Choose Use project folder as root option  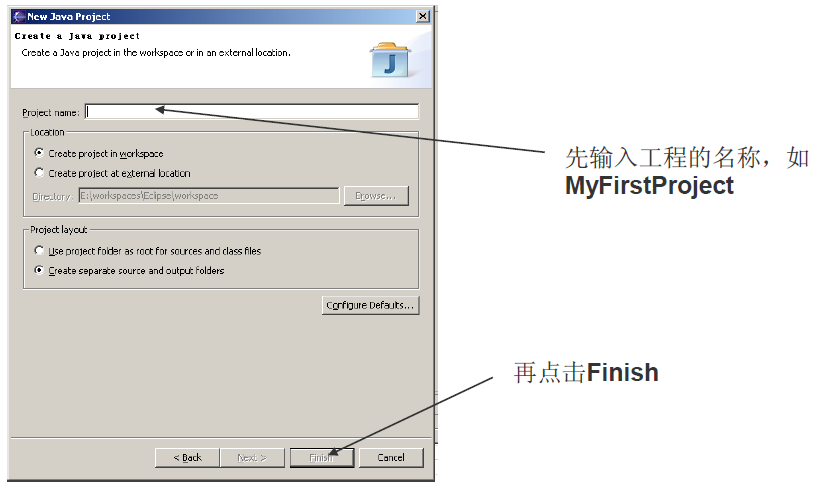[147, 251]
